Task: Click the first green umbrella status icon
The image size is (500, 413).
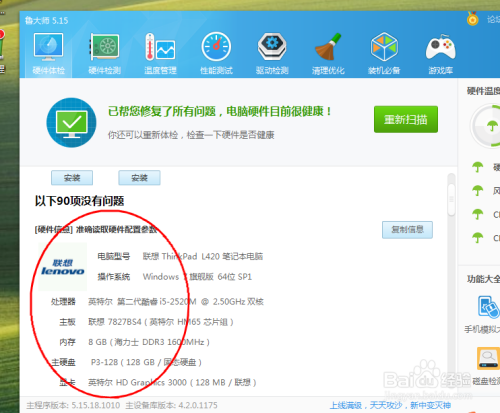Action: [x=478, y=167]
